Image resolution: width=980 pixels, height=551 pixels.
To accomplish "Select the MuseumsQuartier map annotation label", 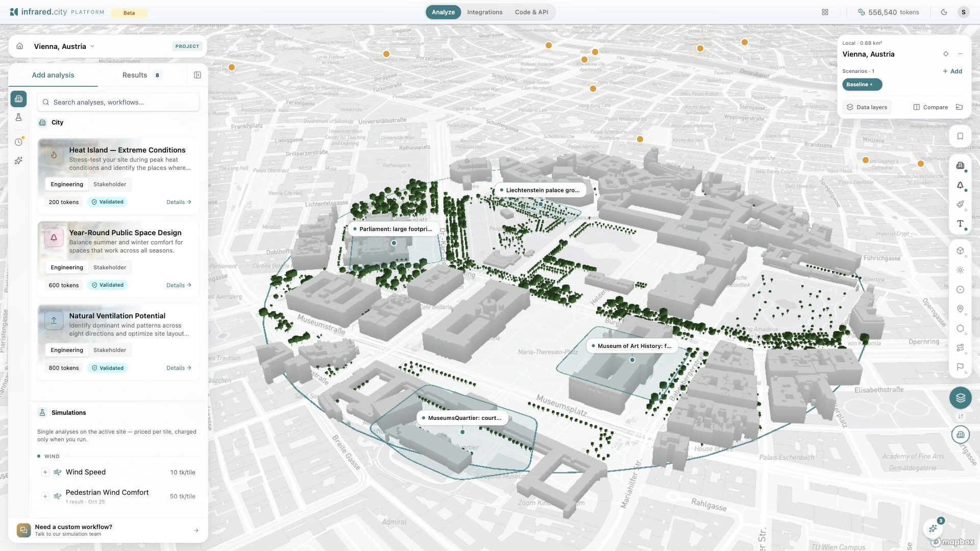I will 462,418.
